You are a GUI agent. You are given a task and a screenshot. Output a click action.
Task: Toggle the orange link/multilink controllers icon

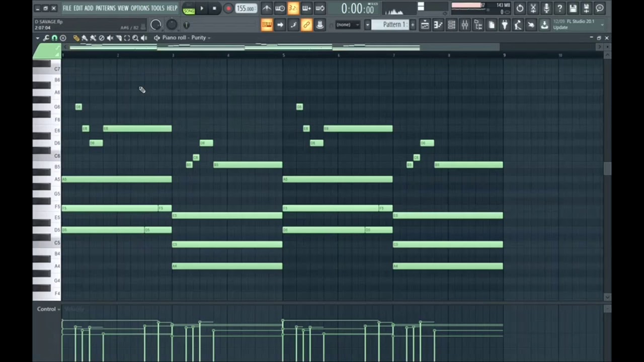pyautogui.click(x=306, y=25)
